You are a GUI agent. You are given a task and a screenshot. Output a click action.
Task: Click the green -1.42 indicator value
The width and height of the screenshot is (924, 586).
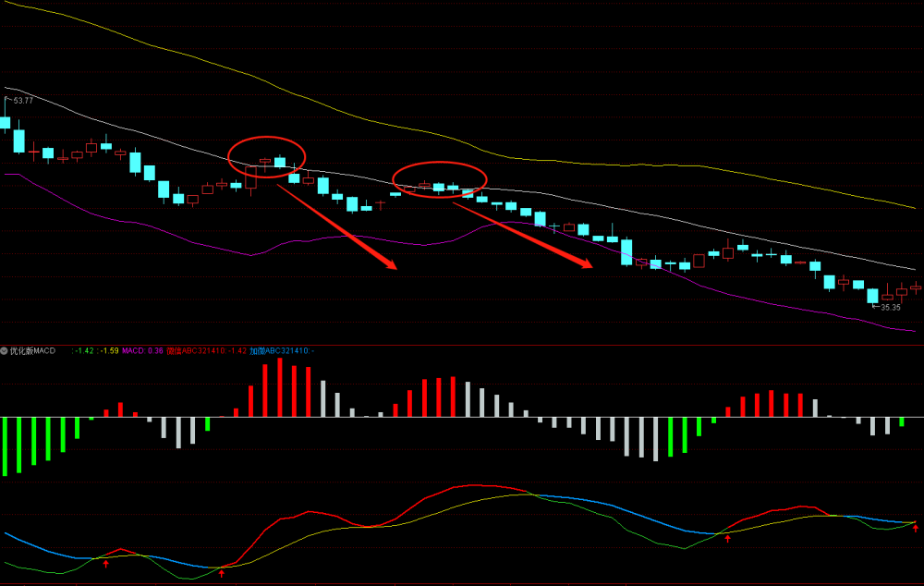click(x=83, y=351)
